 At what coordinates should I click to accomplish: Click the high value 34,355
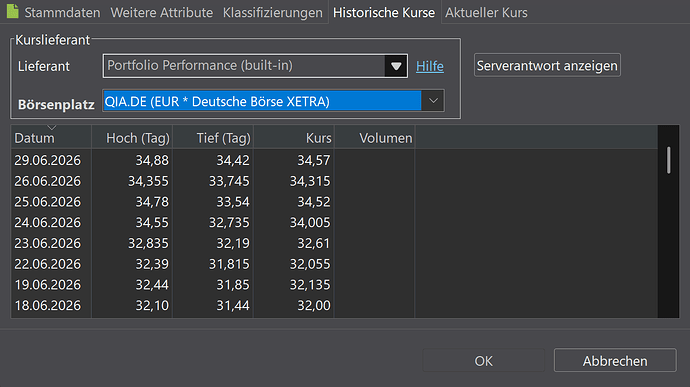point(148,181)
